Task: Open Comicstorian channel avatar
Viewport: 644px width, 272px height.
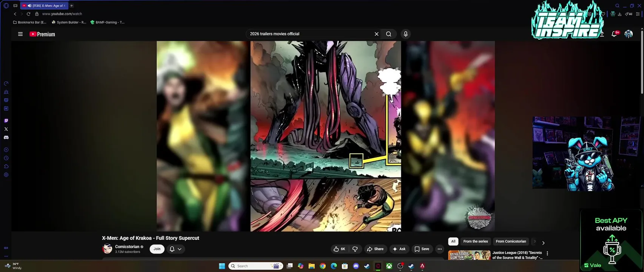Action: coord(107,249)
